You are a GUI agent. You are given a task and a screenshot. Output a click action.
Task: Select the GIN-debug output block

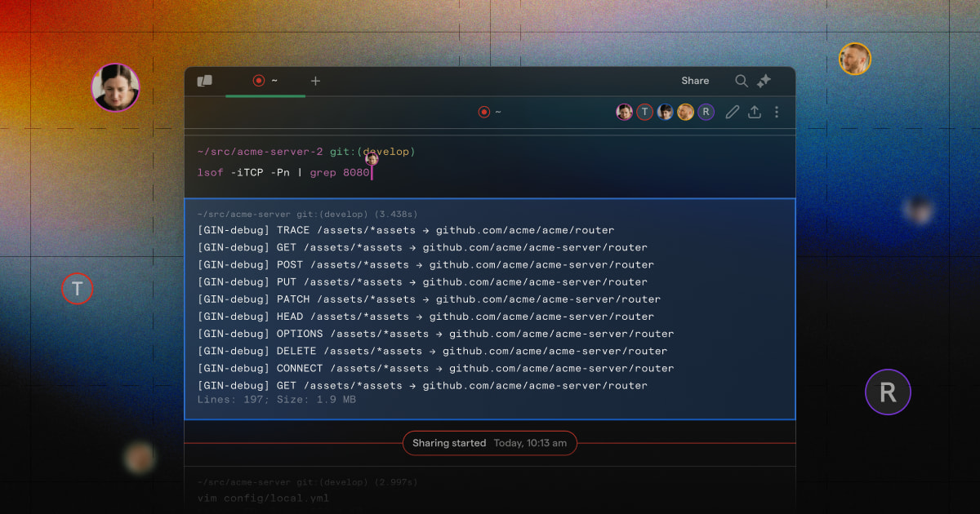[x=489, y=308]
